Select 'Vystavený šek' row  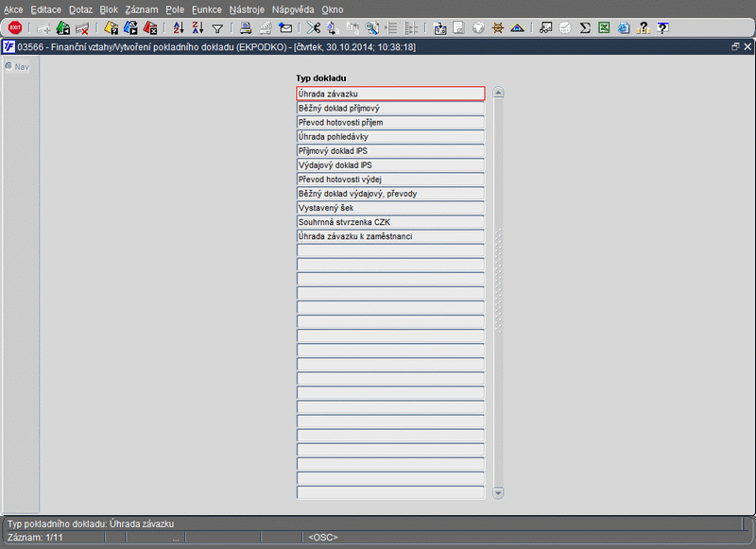click(x=390, y=207)
